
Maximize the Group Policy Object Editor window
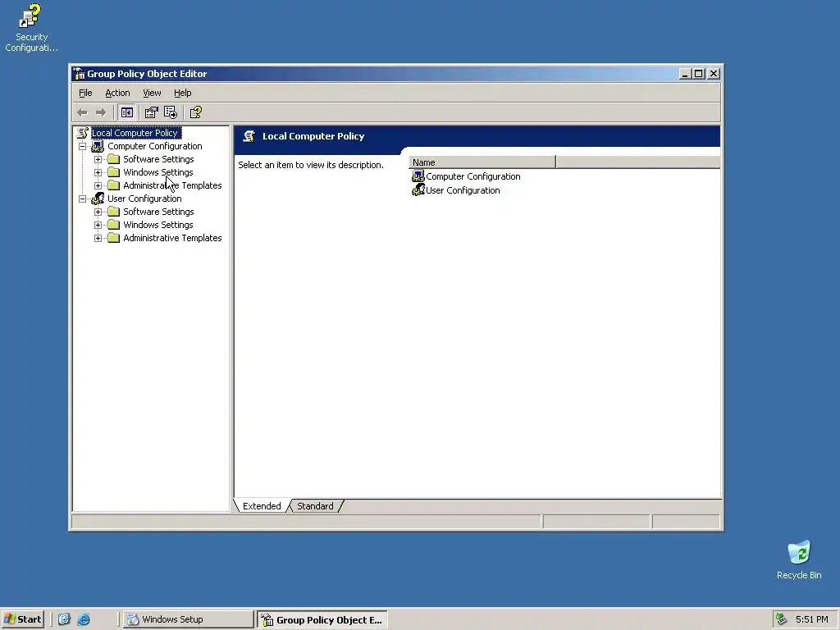tap(699, 74)
